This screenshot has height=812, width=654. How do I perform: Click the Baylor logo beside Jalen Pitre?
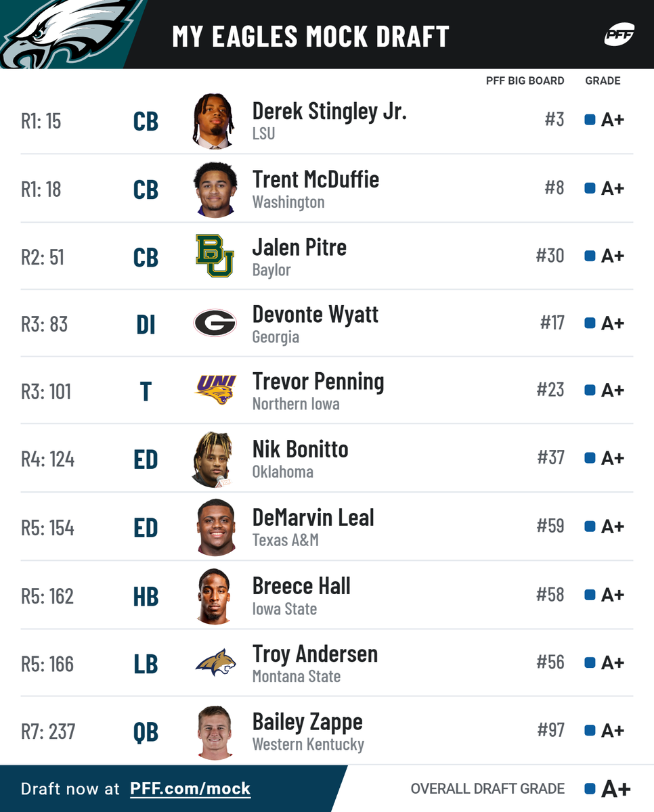click(215, 256)
